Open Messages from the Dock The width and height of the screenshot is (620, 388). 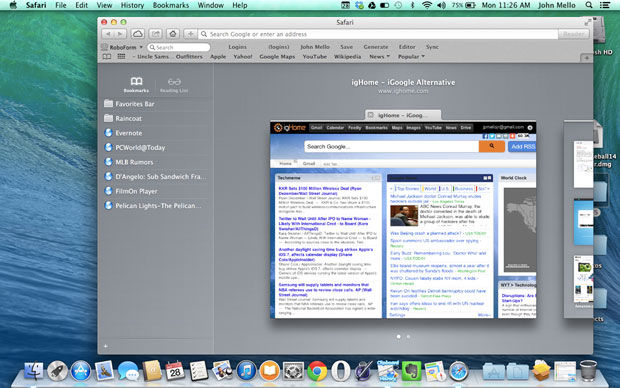pyautogui.click(x=128, y=371)
